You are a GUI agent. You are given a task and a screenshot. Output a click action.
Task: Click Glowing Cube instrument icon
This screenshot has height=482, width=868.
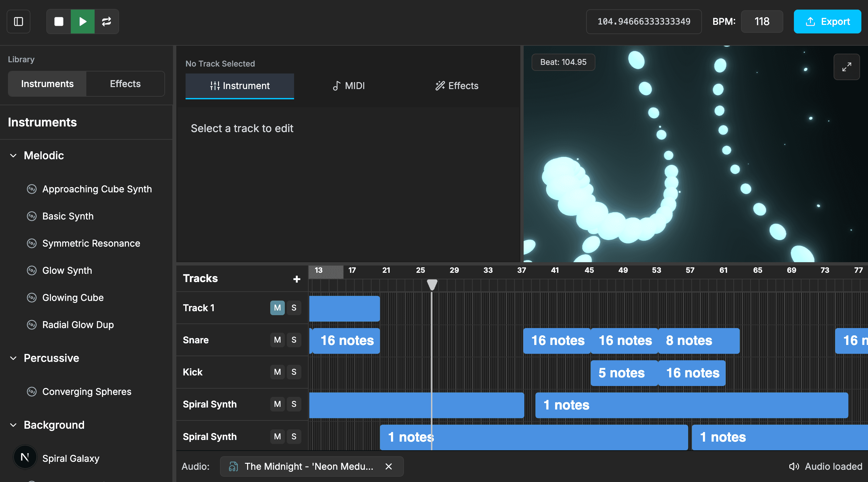(x=32, y=298)
